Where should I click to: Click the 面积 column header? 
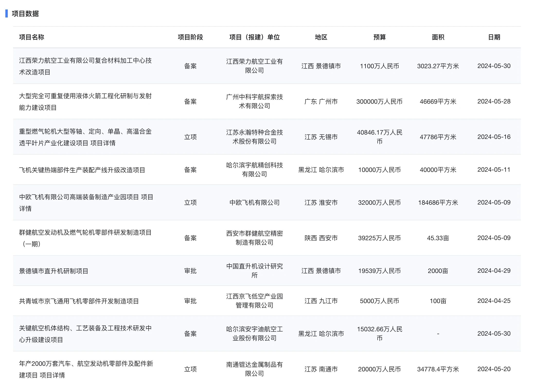pyautogui.click(x=438, y=37)
